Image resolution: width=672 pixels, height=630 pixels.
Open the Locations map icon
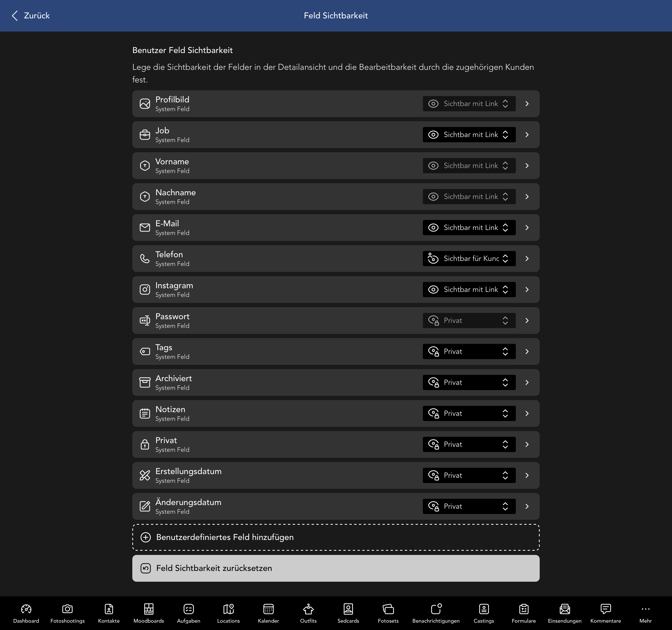pyautogui.click(x=228, y=609)
